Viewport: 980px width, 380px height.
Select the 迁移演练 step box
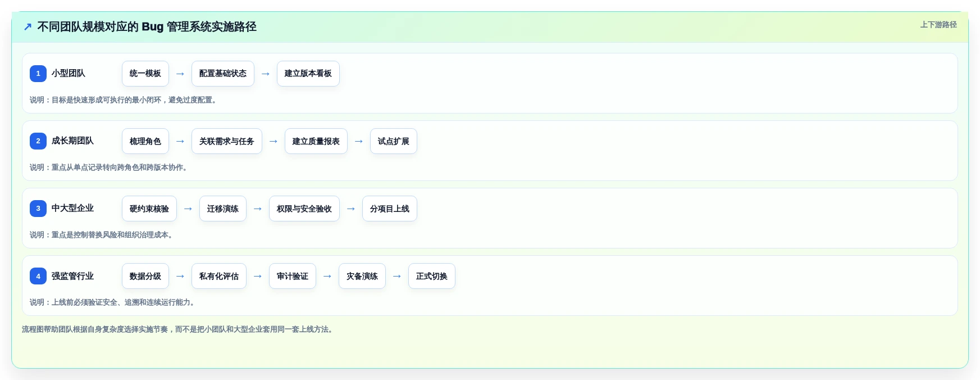tap(223, 209)
